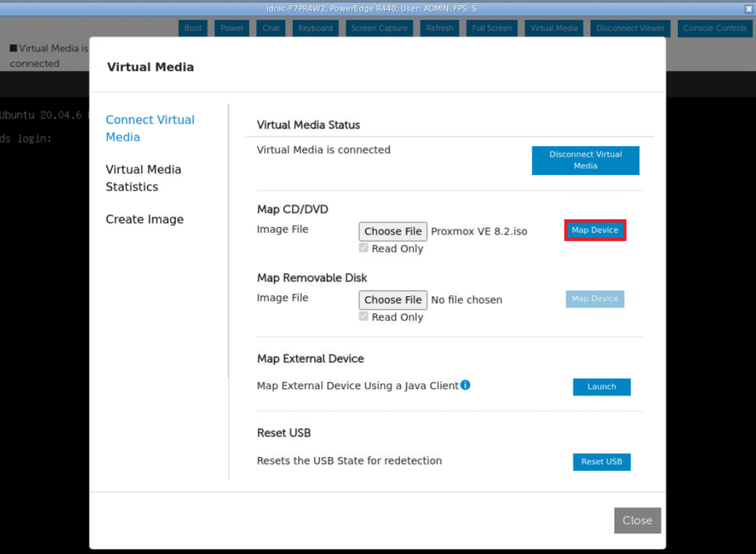The height and width of the screenshot is (554, 756).
Task: Open the Boot toolbar menu
Action: 193,27
